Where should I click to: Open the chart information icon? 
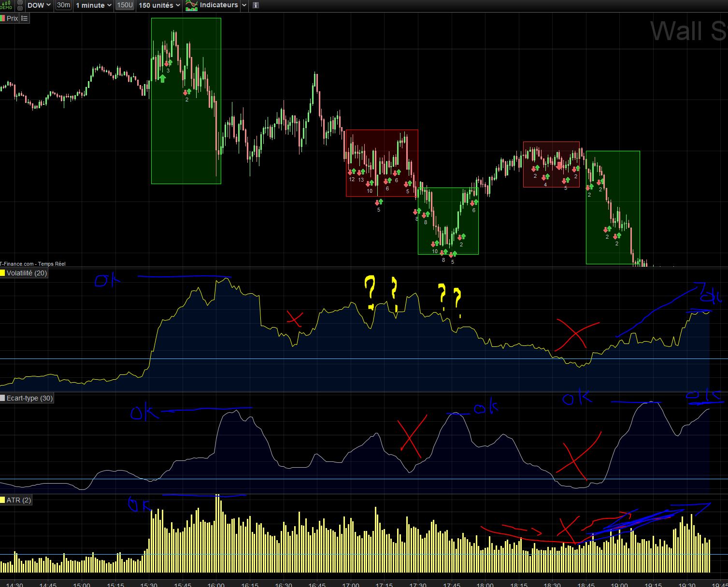(256, 5)
